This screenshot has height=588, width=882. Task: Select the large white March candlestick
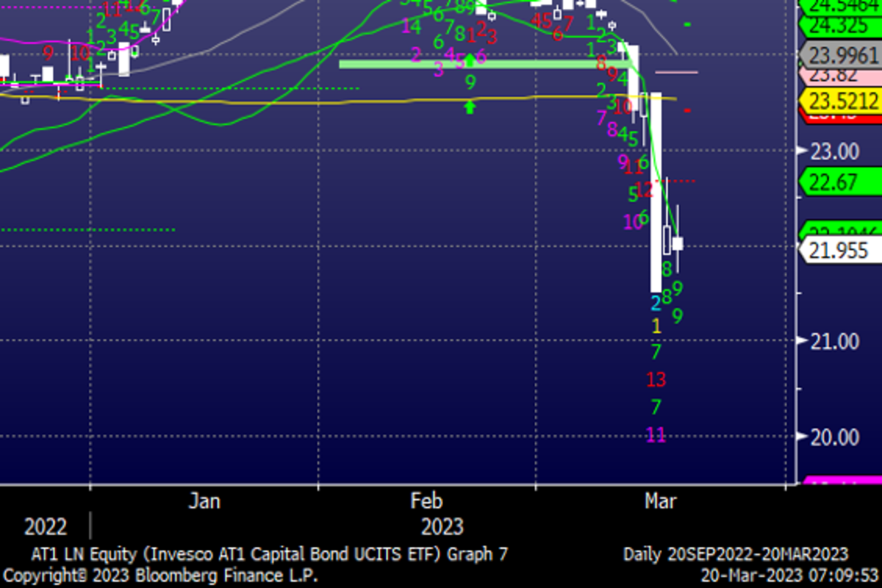pyautogui.click(x=656, y=191)
